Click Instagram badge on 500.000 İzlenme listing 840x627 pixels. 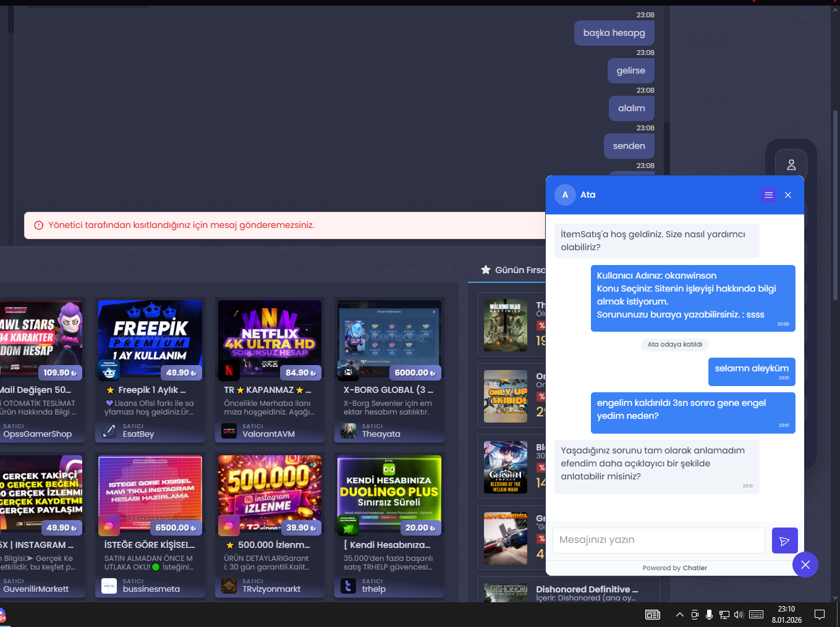pos(229,525)
